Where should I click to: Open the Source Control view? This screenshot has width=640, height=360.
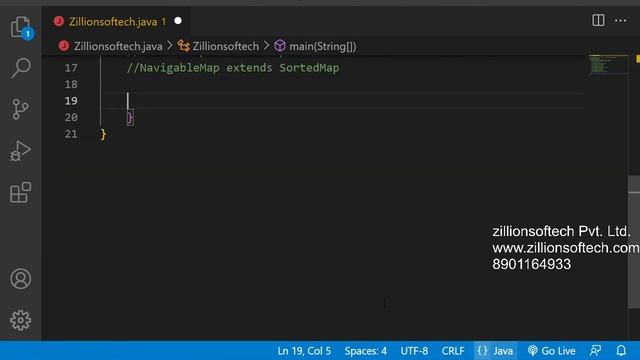pyautogui.click(x=20, y=109)
